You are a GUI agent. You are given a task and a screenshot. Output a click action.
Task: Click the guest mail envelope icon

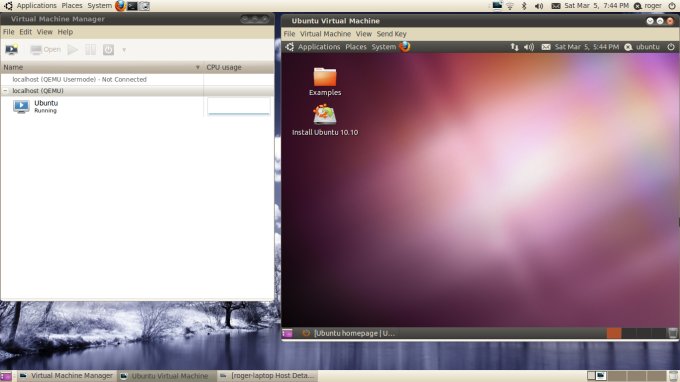click(546, 47)
